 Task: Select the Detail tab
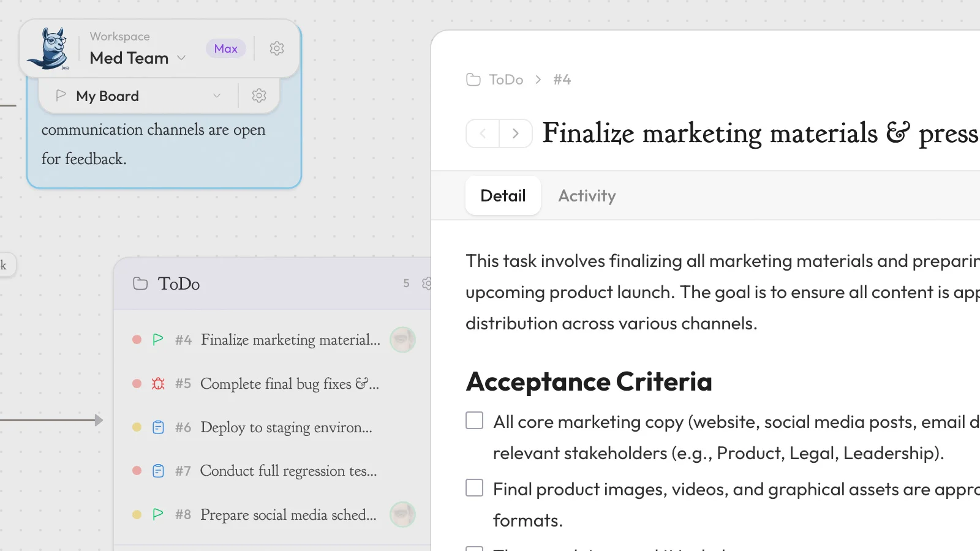503,196
